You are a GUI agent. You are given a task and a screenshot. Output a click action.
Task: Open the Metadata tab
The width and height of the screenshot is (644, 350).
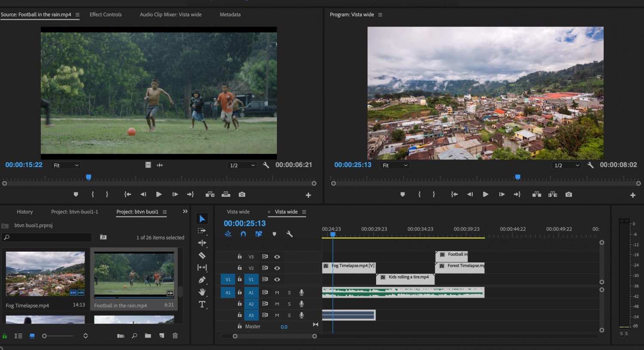tap(230, 15)
